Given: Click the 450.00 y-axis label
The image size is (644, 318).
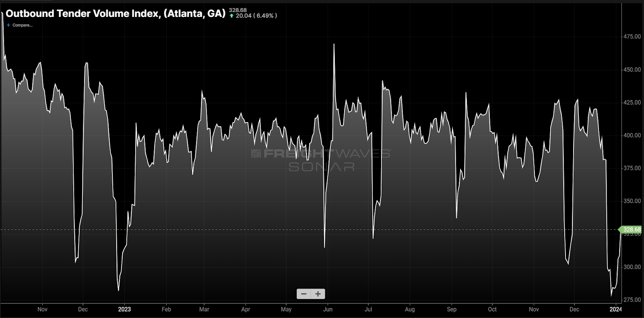Looking at the screenshot, I should pos(632,70).
